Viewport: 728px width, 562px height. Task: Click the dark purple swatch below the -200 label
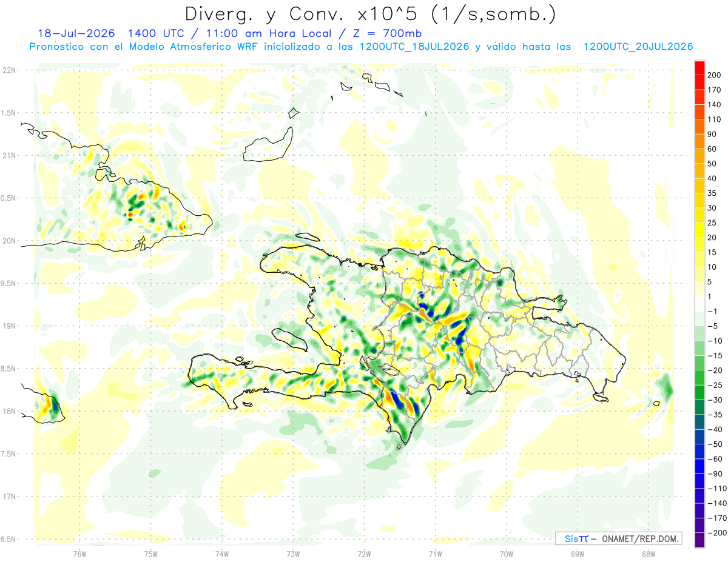(x=700, y=540)
